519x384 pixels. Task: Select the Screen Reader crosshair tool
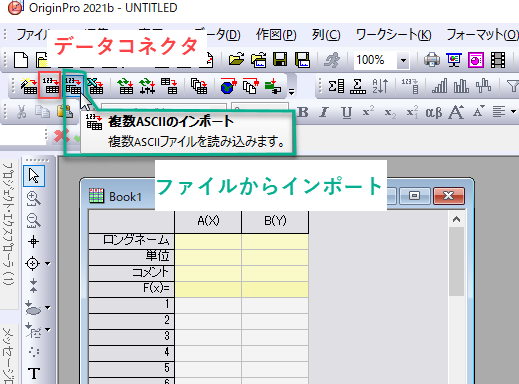point(33,242)
